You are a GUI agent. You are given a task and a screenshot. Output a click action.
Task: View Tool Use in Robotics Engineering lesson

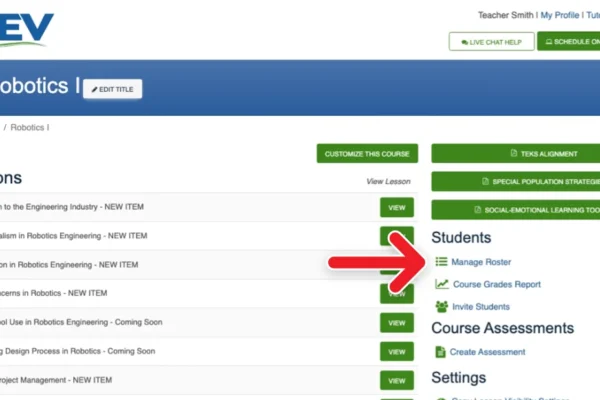point(397,323)
